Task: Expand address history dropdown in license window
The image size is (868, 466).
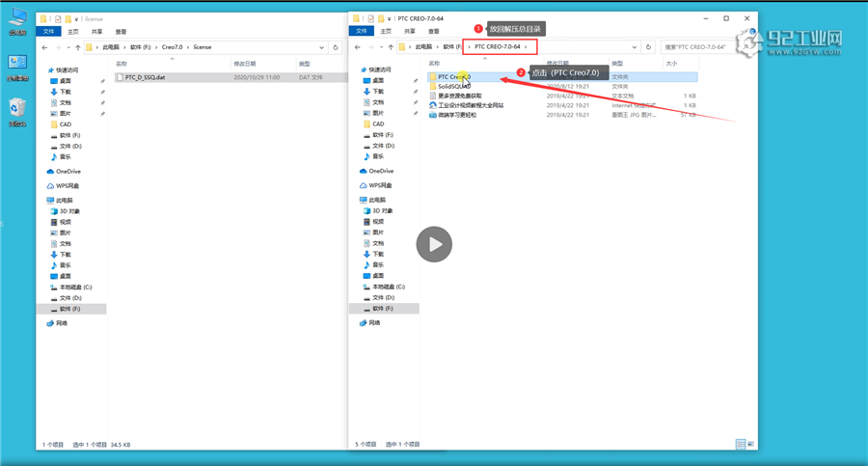Action: point(321,47)
